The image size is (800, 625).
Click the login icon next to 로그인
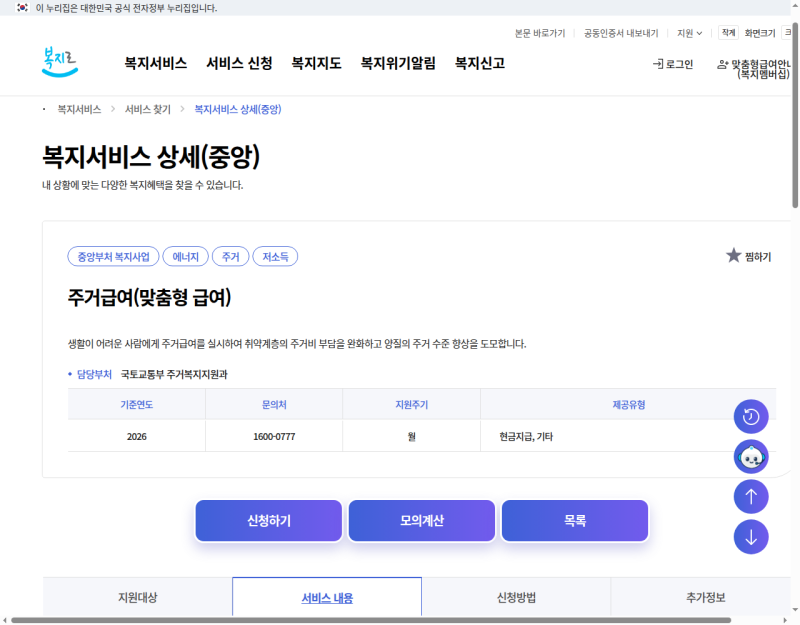pyautogui.click(x=658, y=64)
